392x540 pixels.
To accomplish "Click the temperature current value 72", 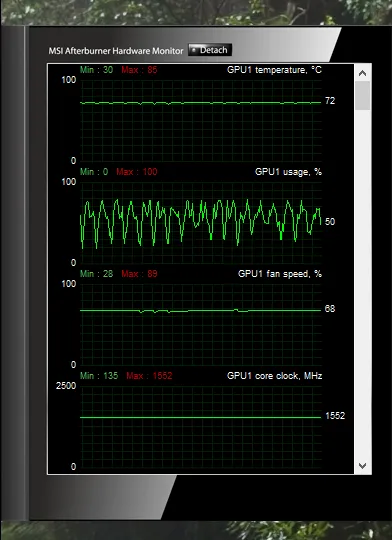I will (x=330, y=101).
